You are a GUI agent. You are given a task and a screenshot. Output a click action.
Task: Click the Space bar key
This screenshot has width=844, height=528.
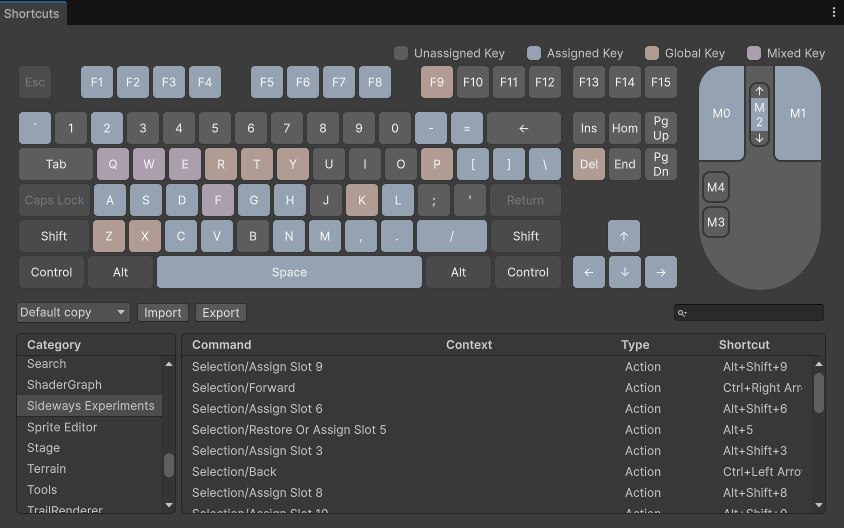click(289, 272)
